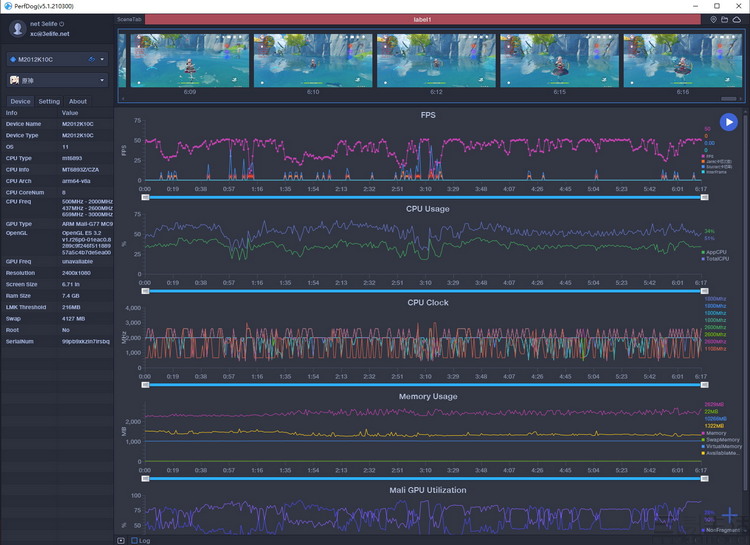
Task: Click the device connection switch icon
Action: pyautogui.click(x=92, y=59)
